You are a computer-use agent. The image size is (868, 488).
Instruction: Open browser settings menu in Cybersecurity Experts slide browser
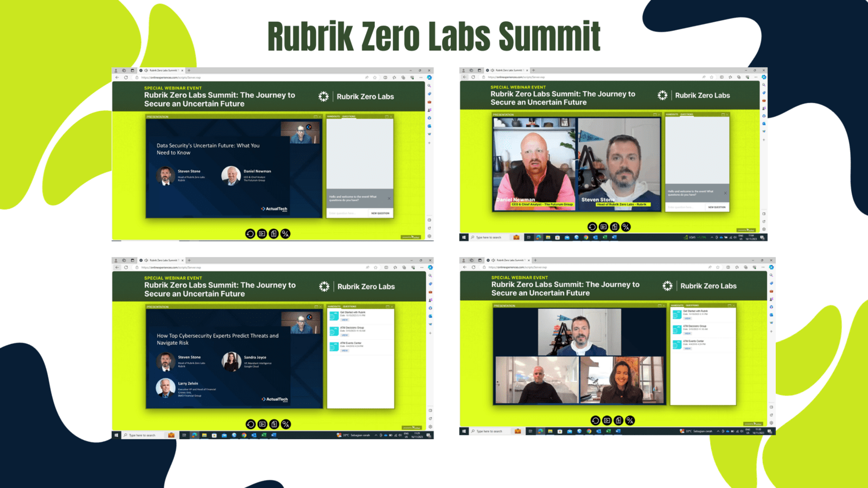click(x=422, y=267)
